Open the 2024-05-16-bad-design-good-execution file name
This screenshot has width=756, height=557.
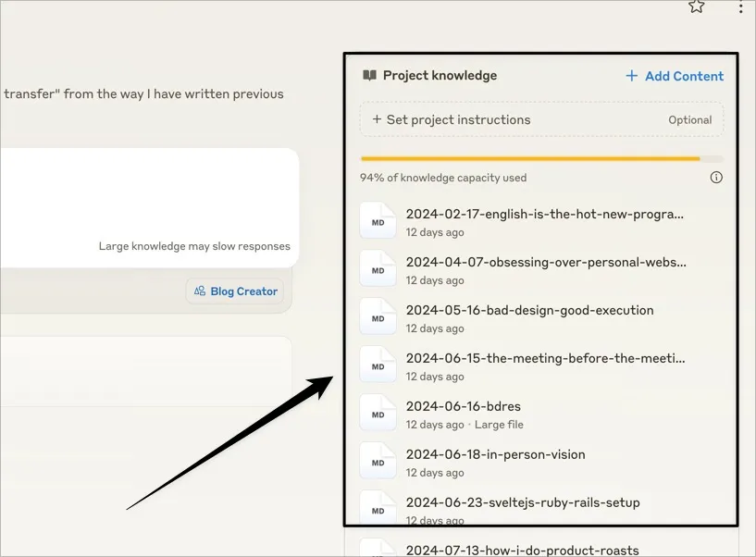point(529,310)
